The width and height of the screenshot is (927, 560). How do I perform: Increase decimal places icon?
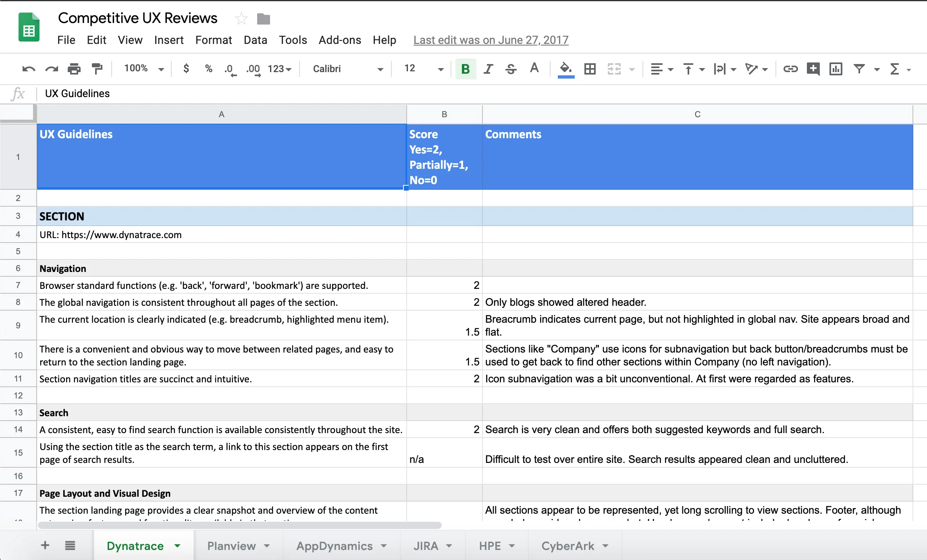click(x=254, y=69)
